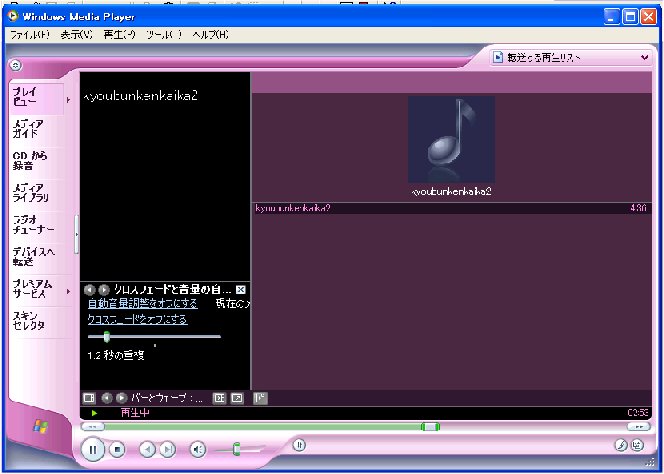Click the 自動音量調整をオフにする link
The image size is (664, 474).
pyautogui.click(x=142, y=304)
